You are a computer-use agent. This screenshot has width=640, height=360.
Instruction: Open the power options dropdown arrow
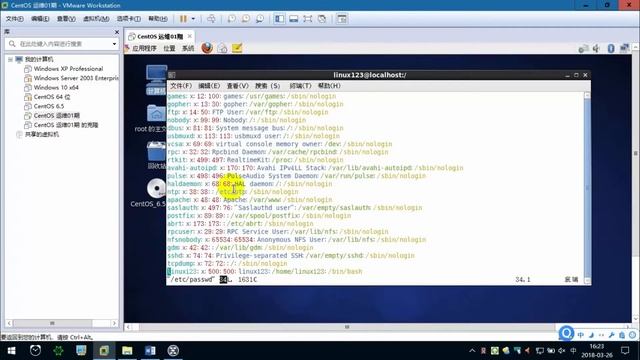[193, 19]
